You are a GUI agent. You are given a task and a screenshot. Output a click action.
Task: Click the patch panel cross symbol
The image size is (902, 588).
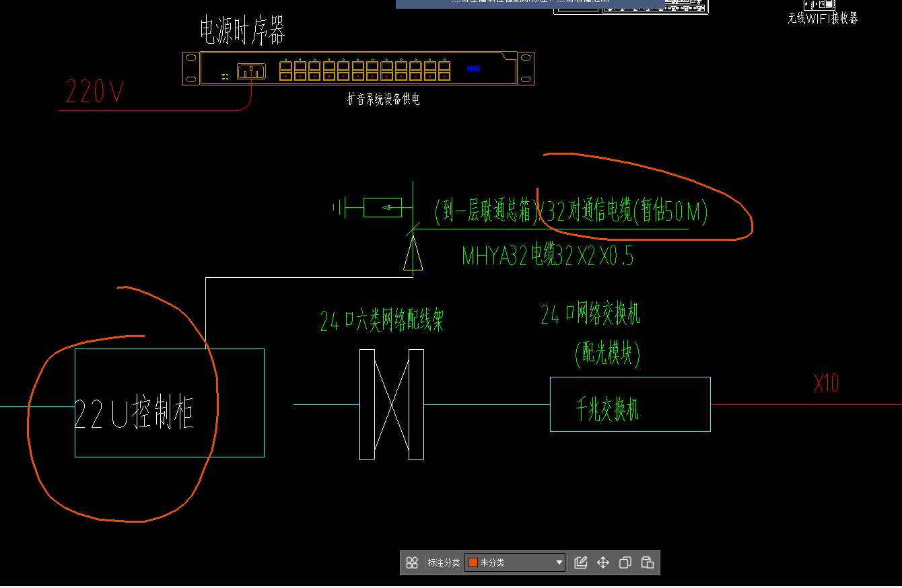392,404
